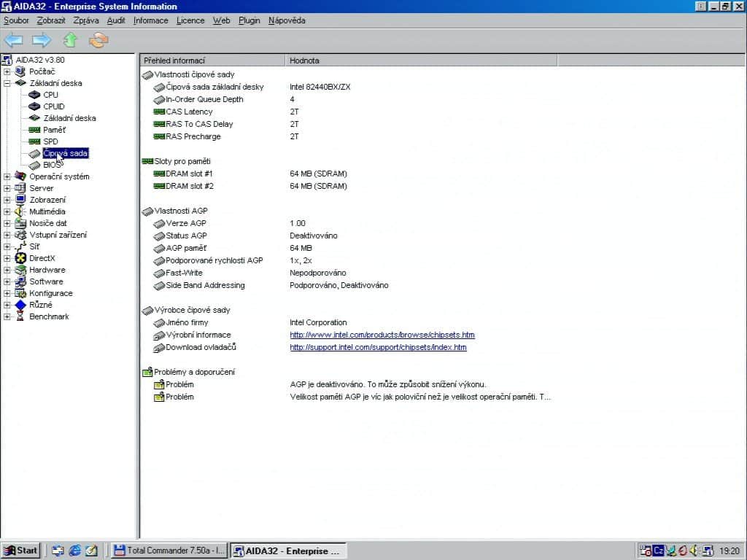Click the Cz keyboard language tray indicator
Image resolution: width=747 pixels, height=560 pixels.
pos(659,551)
